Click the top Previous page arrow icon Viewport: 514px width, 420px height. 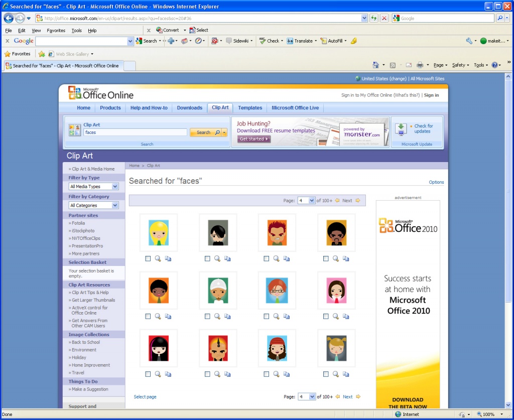point(337,200)
